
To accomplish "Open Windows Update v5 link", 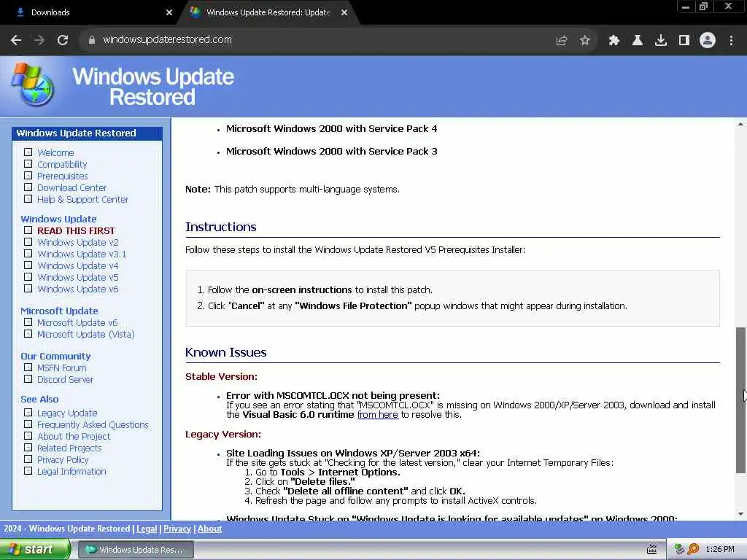I will [77, 278].
